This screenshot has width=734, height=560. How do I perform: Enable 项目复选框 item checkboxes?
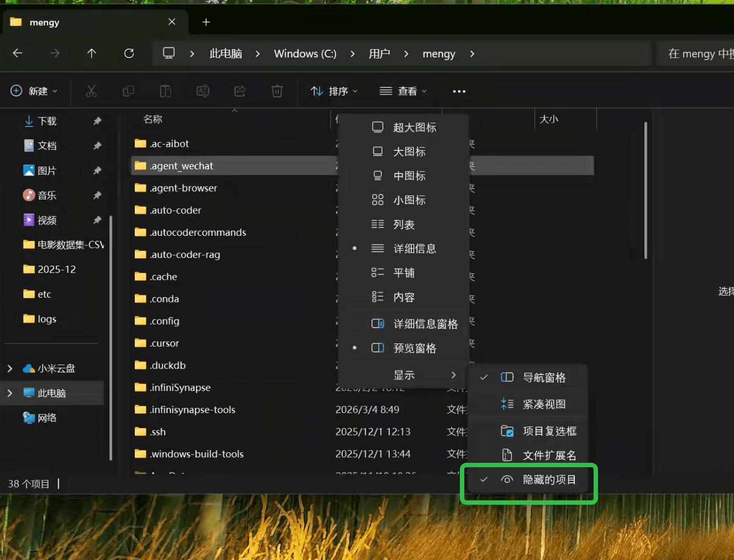549,431
